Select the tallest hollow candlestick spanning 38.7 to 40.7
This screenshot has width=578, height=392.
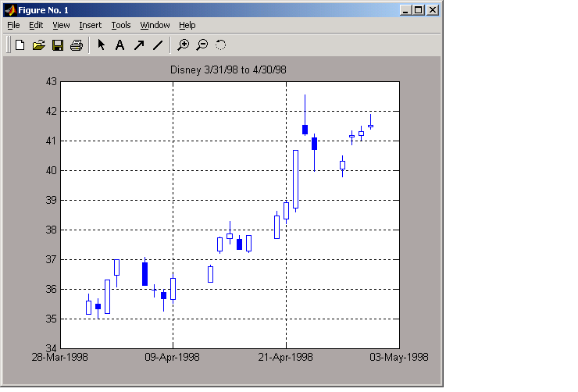(x=295, y=180)
